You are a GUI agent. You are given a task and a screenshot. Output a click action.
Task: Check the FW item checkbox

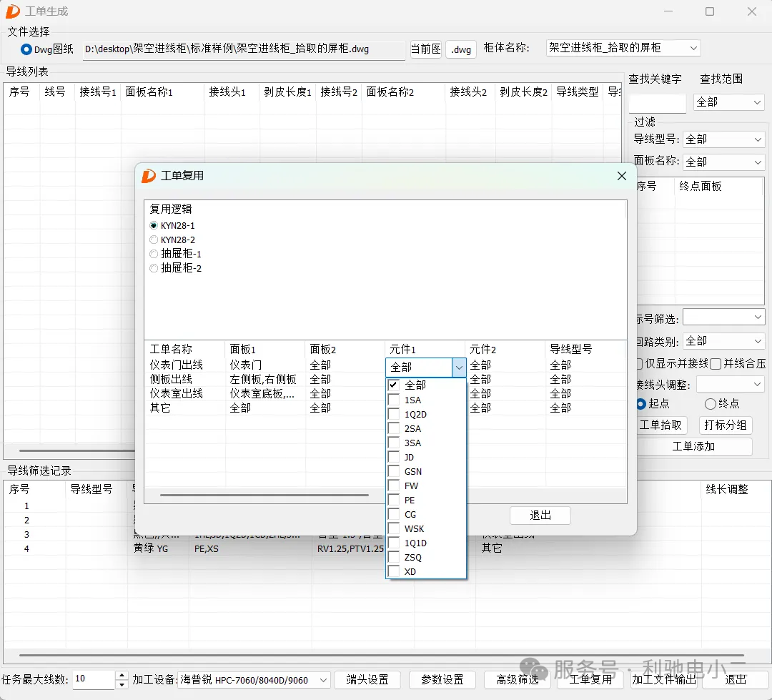(393, 485)
